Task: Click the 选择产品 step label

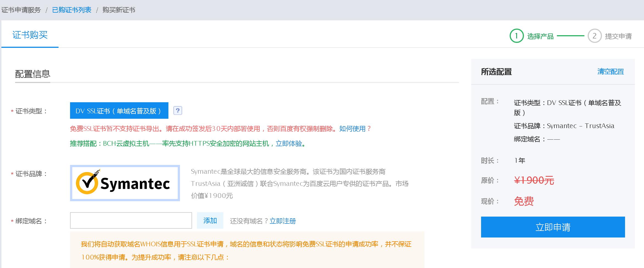Action: pos(540,36)
